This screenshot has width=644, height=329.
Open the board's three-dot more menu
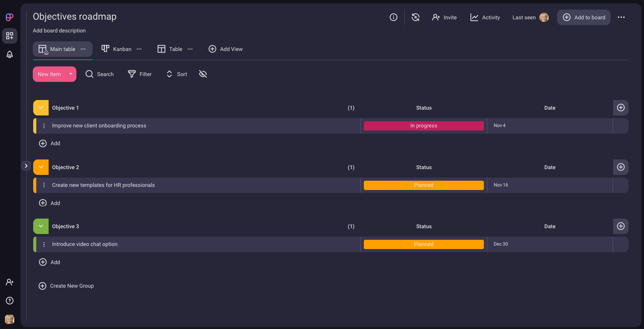[x=621, y=17]
